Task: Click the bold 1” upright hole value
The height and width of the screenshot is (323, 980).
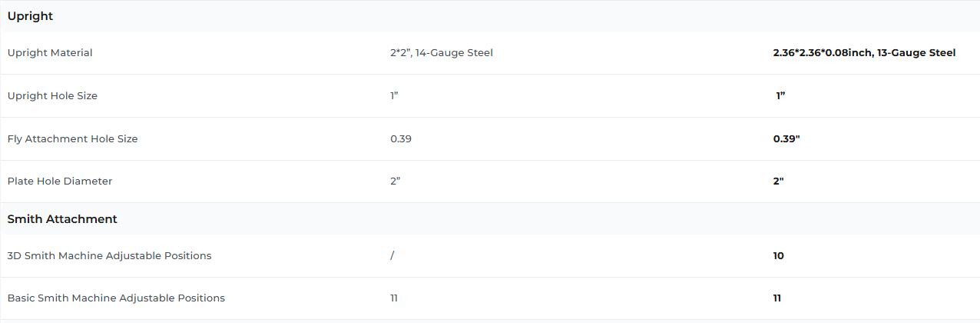Action: [x=780, y=96]
